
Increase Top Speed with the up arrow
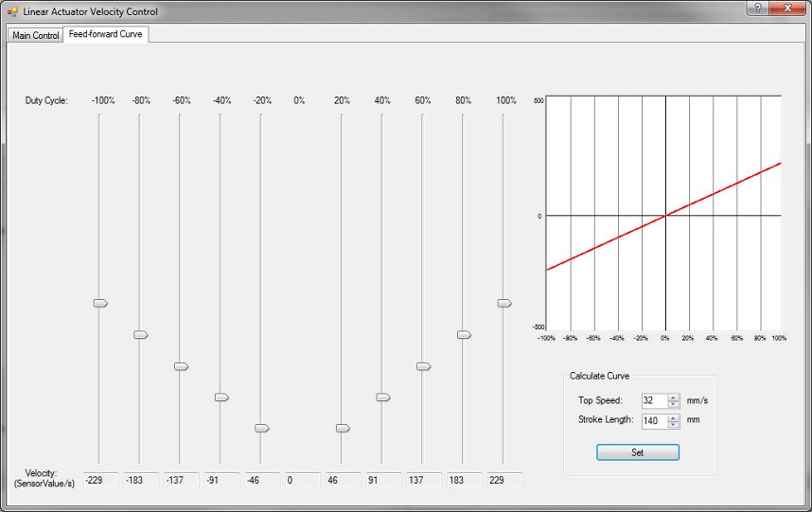(673, 397)
